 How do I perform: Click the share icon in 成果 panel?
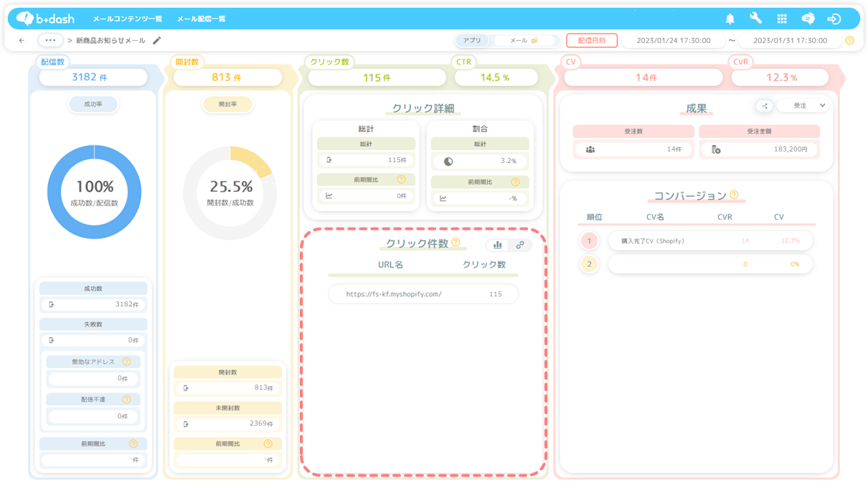[x=764, y=106]
